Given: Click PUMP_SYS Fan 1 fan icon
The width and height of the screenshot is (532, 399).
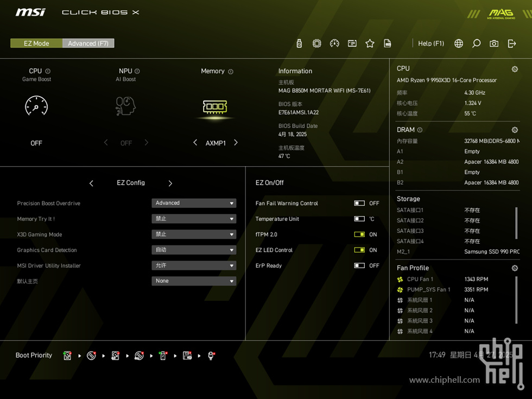Looking at the screenshot, I should click(x=400, y=290).
